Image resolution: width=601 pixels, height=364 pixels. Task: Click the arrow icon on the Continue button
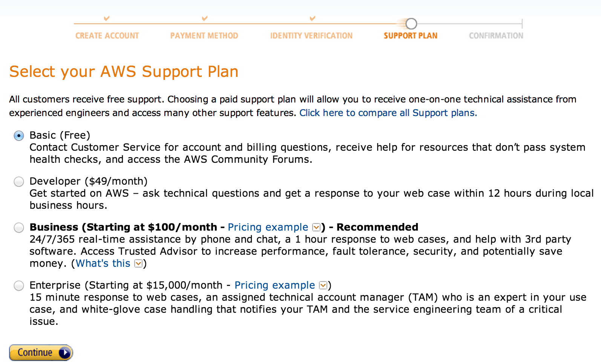point(65,353)
